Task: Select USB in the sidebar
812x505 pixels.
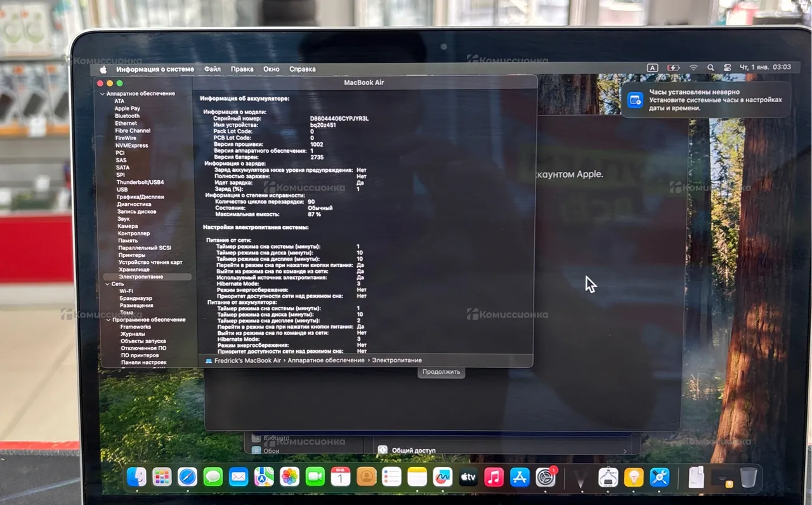Action: [122, 190]
